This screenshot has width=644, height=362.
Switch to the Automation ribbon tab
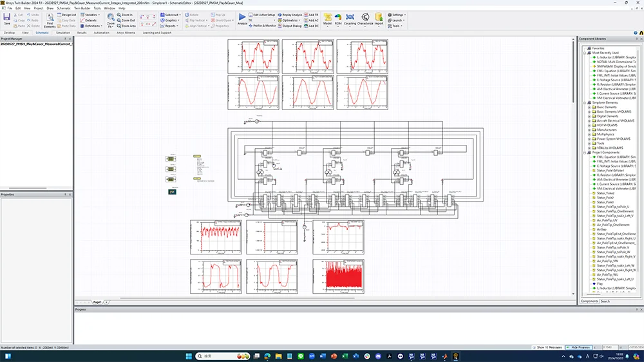point(102,33)
